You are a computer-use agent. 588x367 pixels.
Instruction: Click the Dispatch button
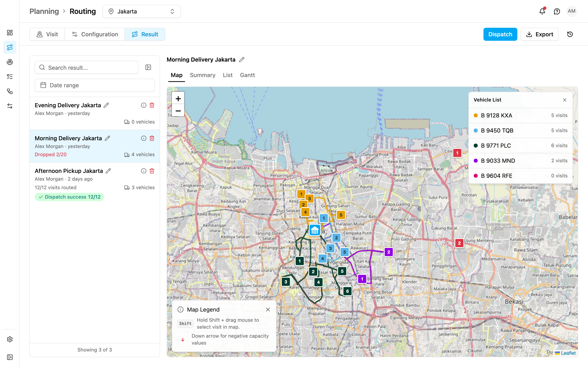(500, 34)
